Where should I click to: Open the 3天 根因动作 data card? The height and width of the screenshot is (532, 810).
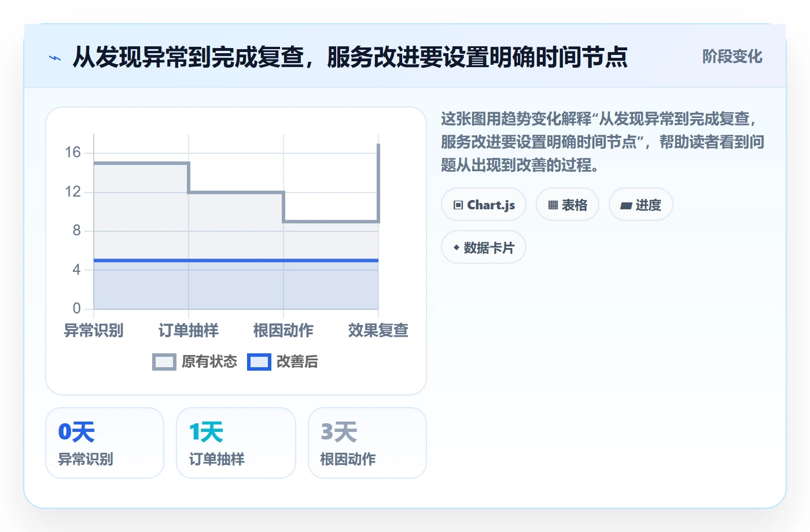(x=367, y=443)
